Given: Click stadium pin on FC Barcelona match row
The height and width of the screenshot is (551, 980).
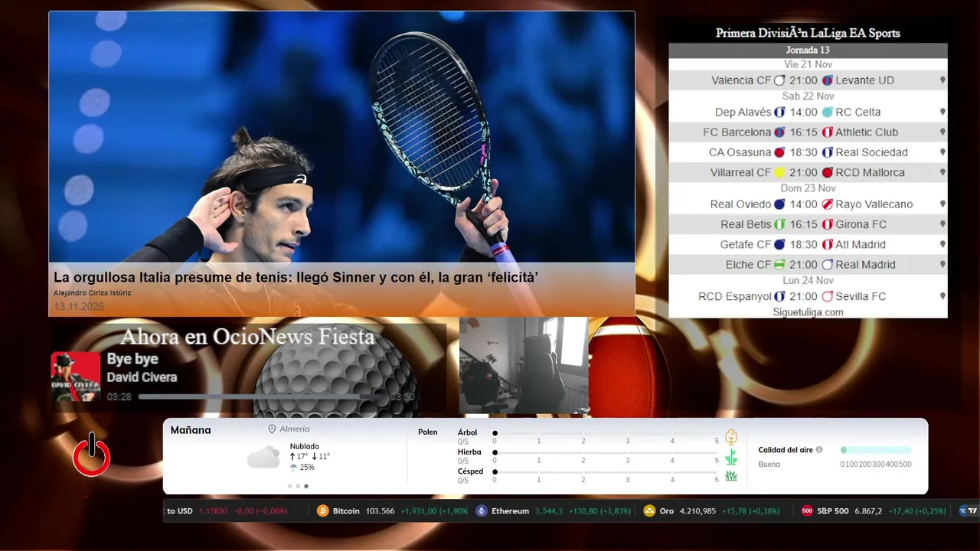Looking at the screenshot, I should pos(942,132).
